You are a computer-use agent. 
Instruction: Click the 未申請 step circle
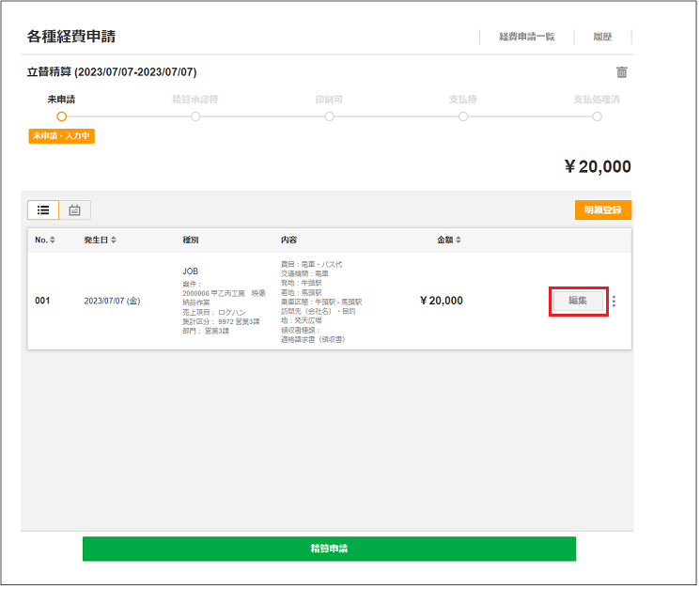click(x=61, y=116)
